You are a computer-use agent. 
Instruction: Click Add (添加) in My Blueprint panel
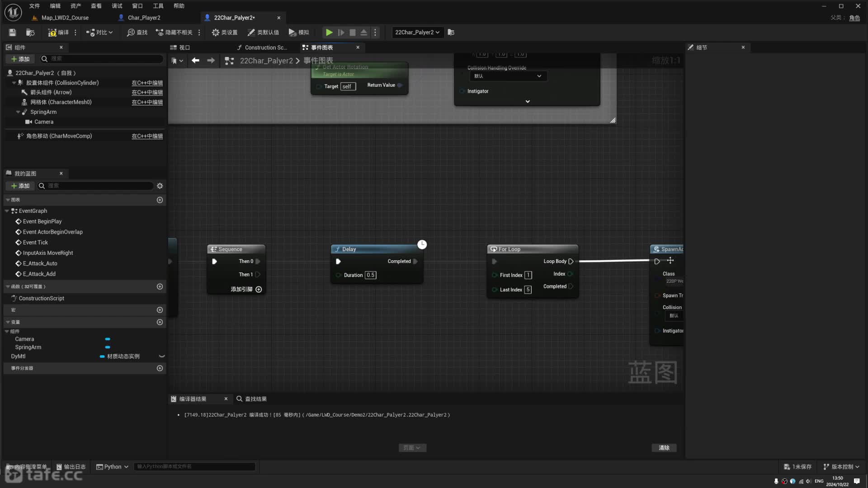click(x=20, y=186)
